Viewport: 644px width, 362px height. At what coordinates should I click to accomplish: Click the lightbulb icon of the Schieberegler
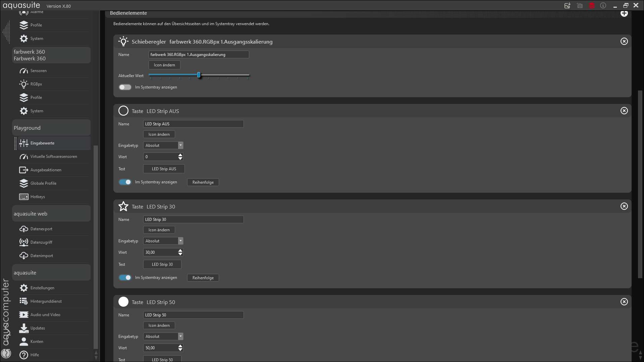123,42
